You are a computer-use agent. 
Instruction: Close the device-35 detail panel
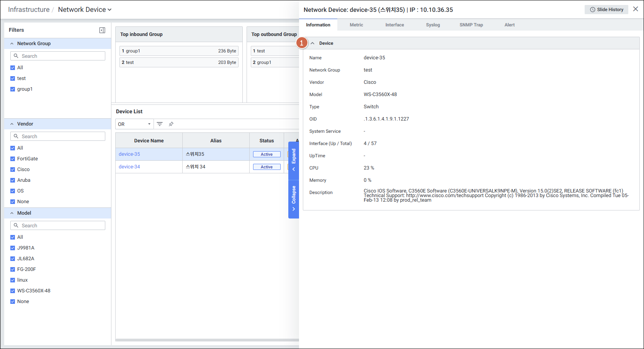tap(636, 9)
